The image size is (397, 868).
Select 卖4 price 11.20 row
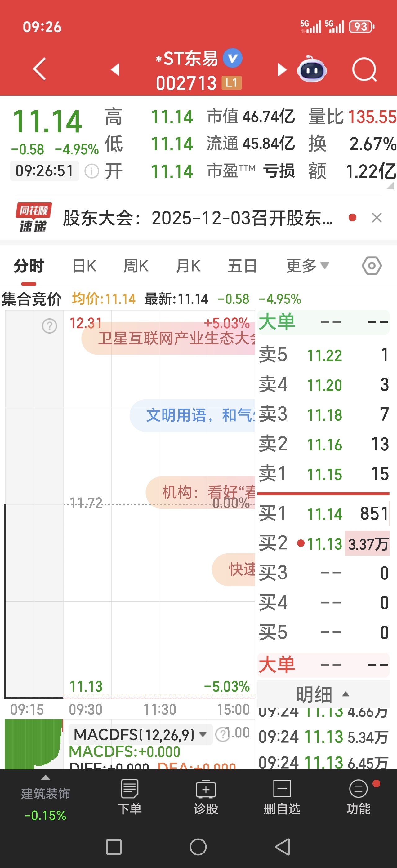pos(323,385)
